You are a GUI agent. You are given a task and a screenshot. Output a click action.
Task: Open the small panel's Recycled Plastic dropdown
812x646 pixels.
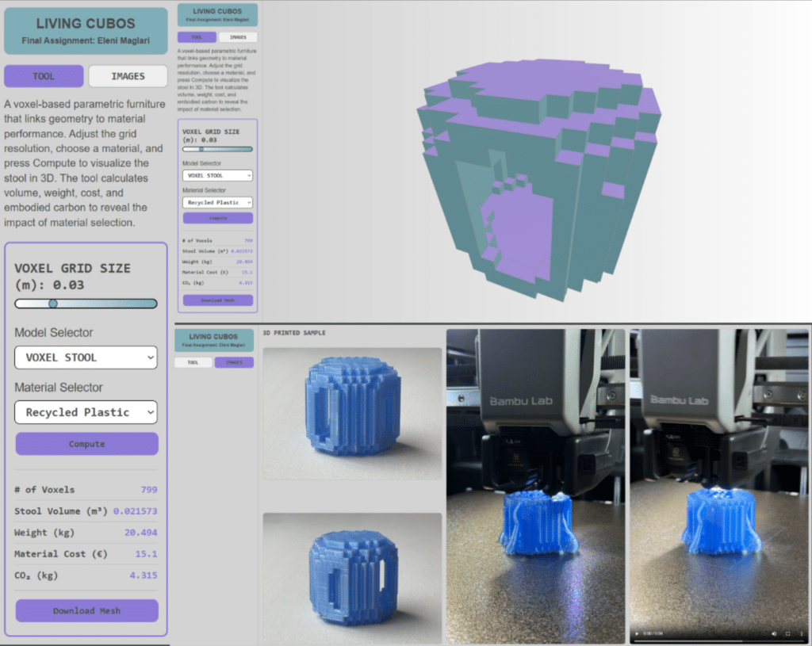pos(217,202)
